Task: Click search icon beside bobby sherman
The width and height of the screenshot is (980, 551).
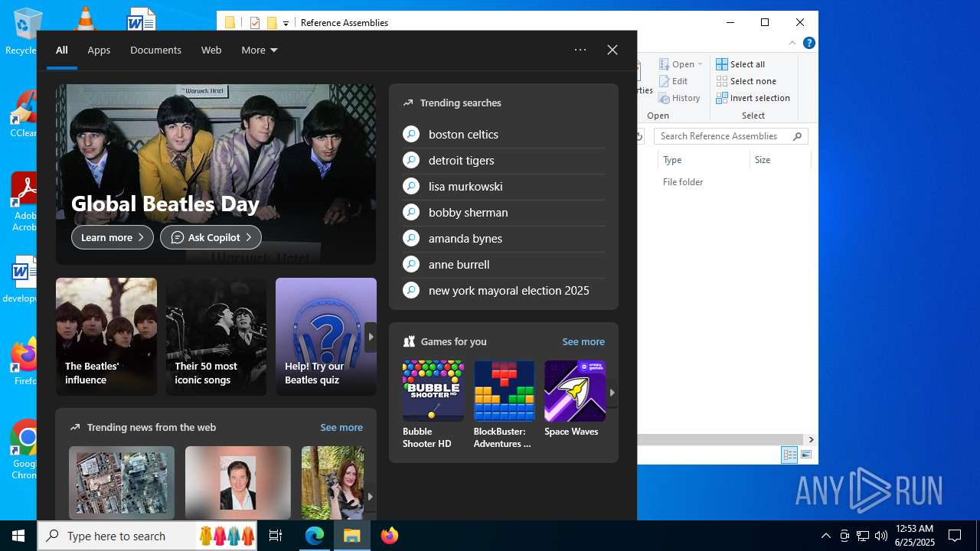Action: pyautogui.click(x=411, y=212)
